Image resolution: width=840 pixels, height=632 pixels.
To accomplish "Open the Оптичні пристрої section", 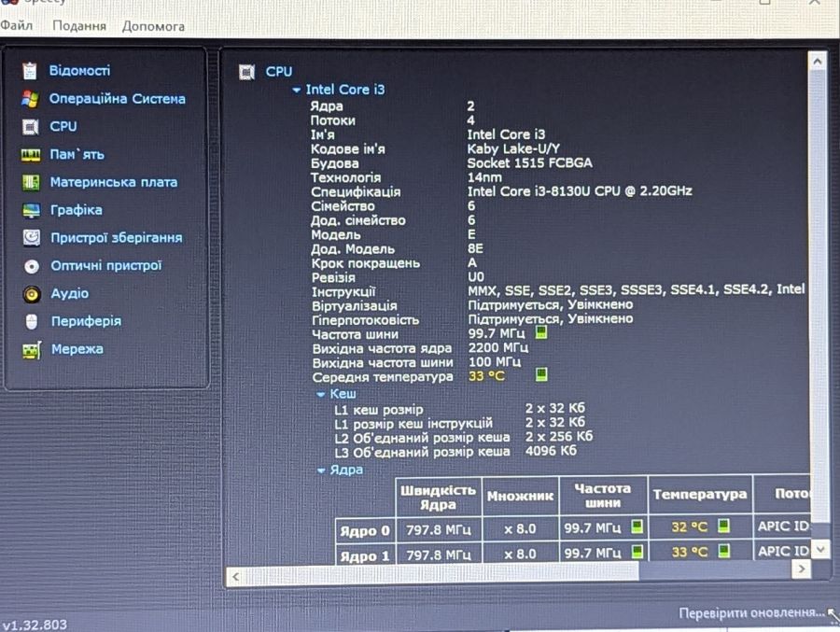I will (x=106, y=266).
